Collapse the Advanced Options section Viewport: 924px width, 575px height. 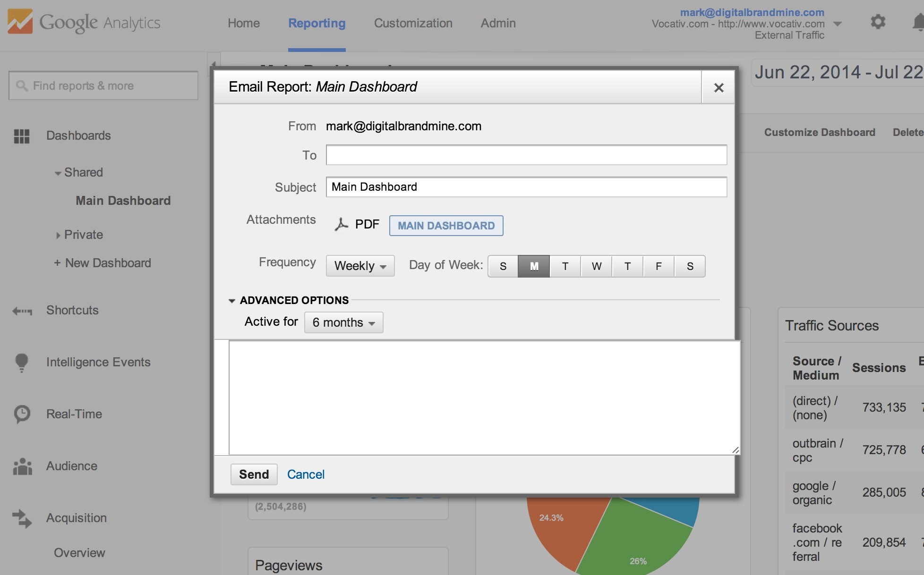[x=232, y=301]
